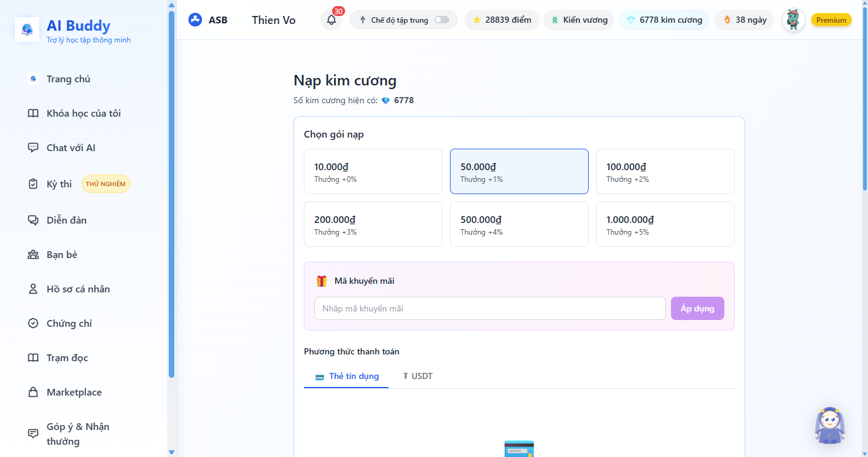Screen dimensions: 868x457
Task: Click the star icon beside 28839 điểm
Action: tap(477, 20)
